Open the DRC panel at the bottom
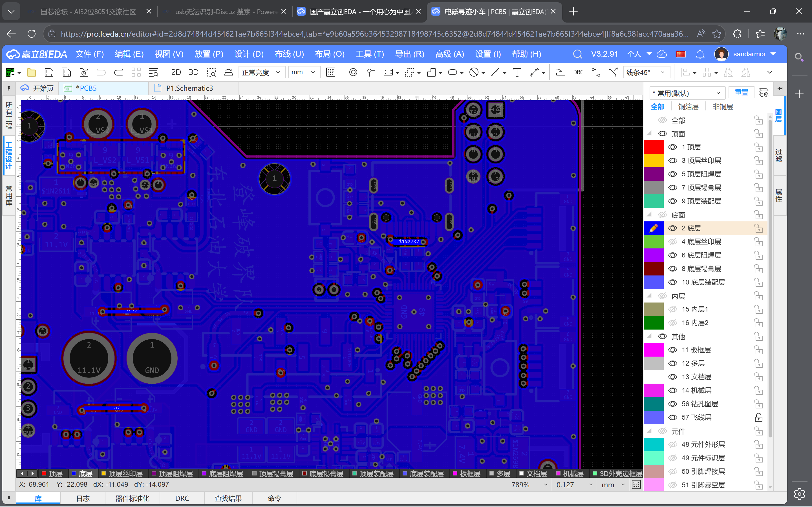 (x=182, y=498)
